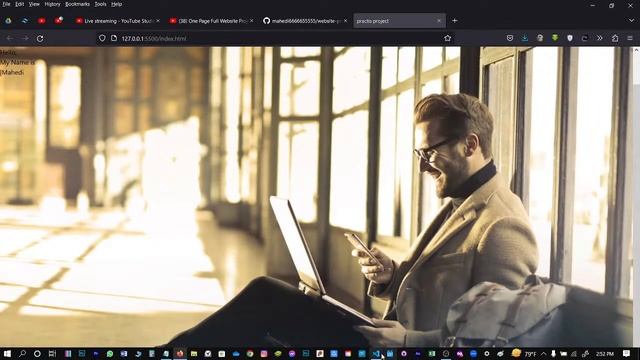Open WhatsApp from the taskbar

pos(110,354)
